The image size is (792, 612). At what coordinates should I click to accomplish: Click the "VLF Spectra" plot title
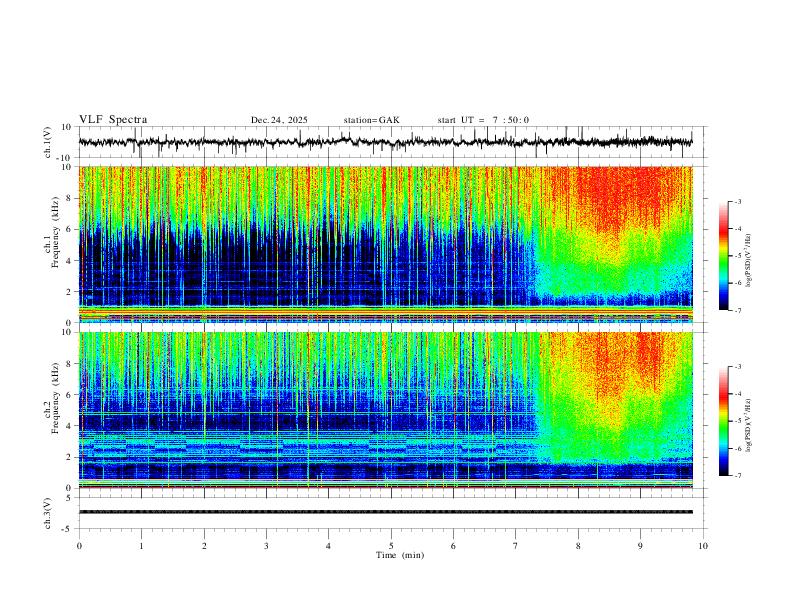click(x=113, y=120)
